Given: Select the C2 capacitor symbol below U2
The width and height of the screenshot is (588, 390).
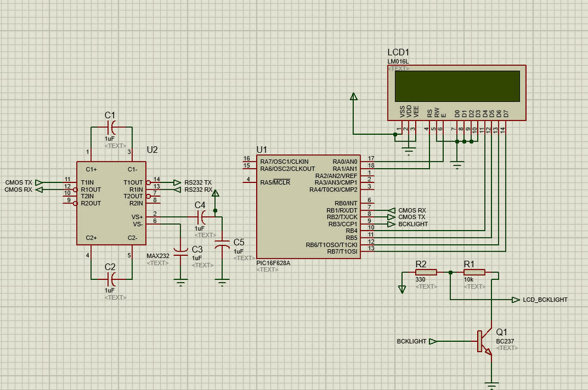Looking at the screenshot, I should pos(111,279).
